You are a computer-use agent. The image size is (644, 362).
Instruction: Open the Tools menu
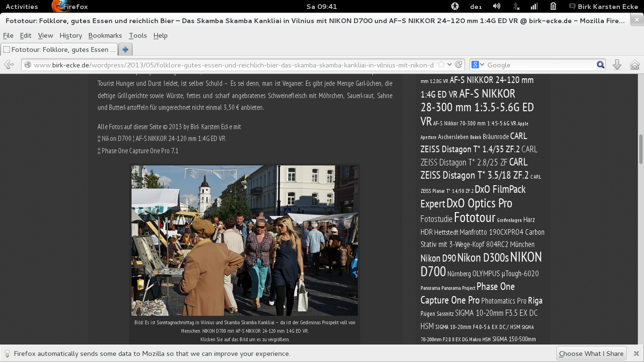pos(138,35)
